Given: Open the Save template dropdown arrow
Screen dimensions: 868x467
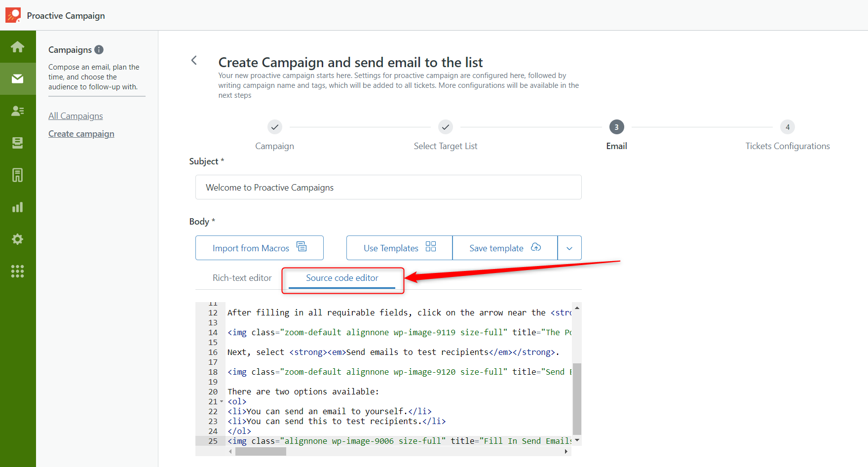Looking at the screenshot, I should (x=569, y=248).
